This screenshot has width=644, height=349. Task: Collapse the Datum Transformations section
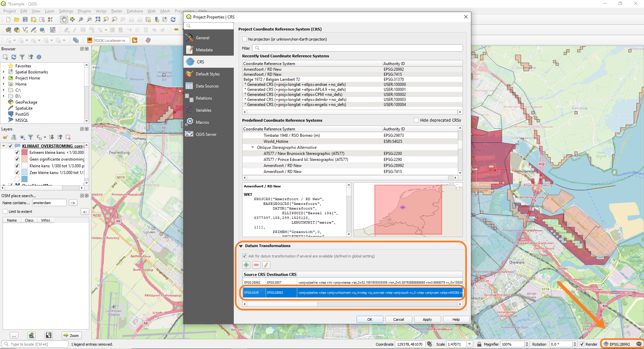(241, 246)
